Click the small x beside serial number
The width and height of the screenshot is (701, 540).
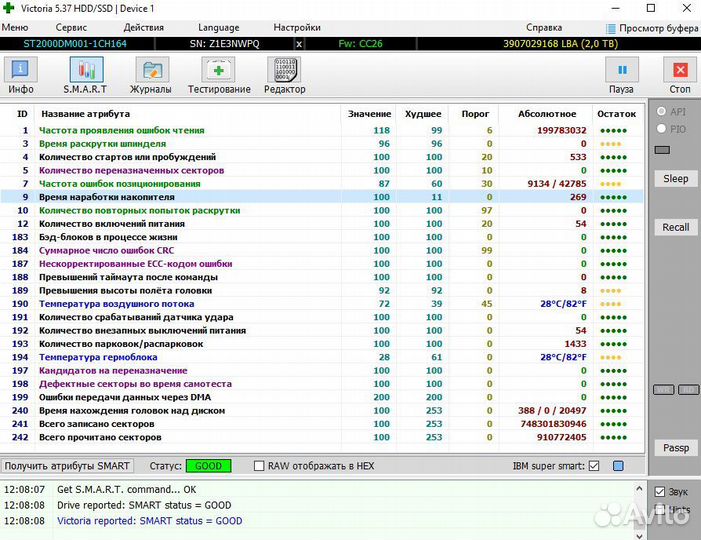[x=300, y=44]
